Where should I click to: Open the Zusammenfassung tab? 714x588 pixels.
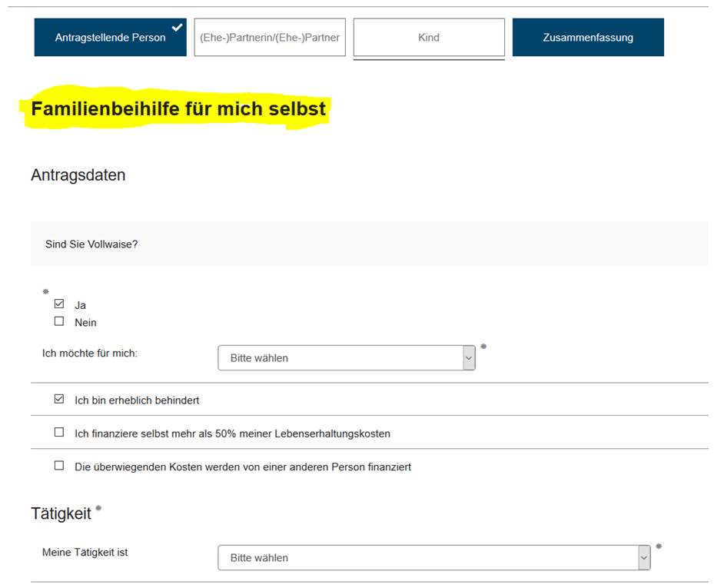click(588, 38)
